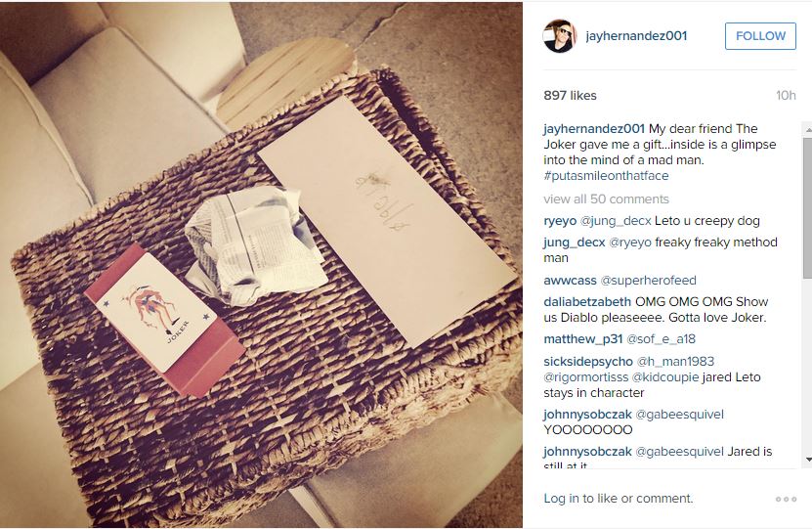
Task: Open the 897 likes count
Action: pyautogui.click(x=570, y=95)
